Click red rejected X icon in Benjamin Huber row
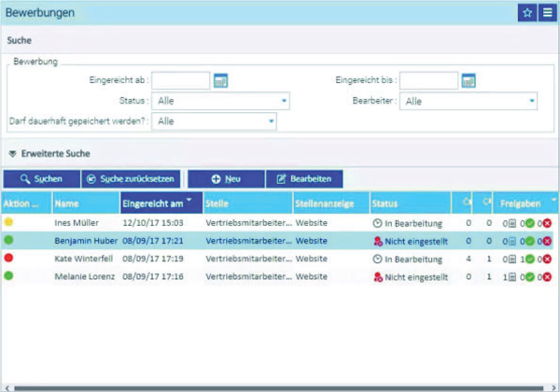Image resolution: width=560 pixels, height=392 pixels. pos(547,242)
